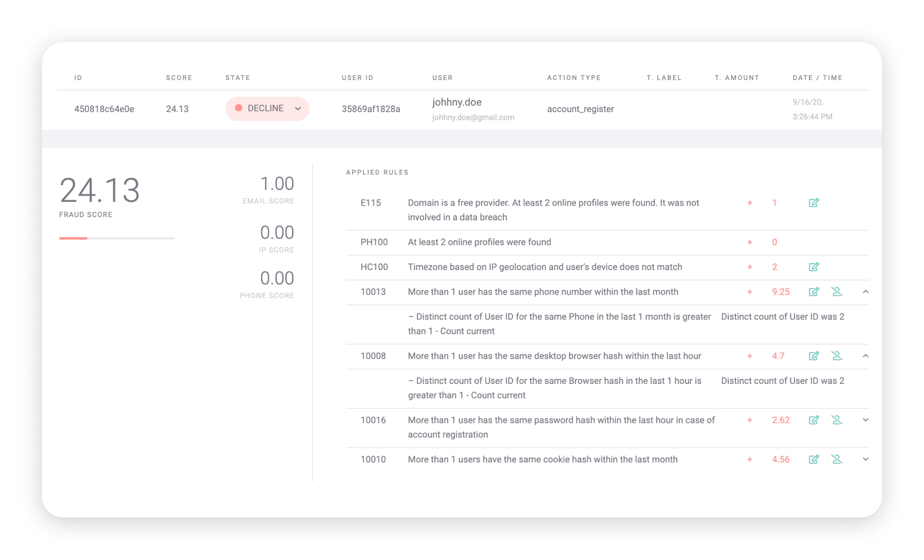Click the 9.25 score of rule 10013

pos(781,292)
